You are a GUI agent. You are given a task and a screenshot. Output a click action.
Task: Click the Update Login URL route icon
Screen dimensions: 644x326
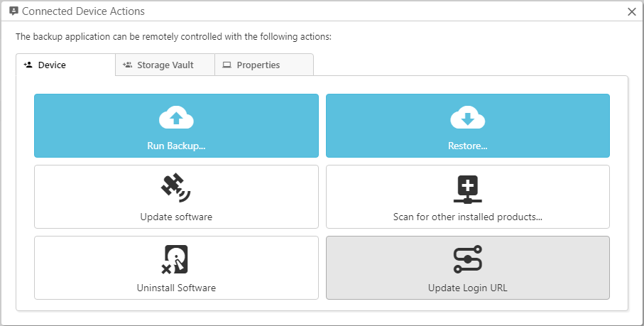[x=467, y=259]
